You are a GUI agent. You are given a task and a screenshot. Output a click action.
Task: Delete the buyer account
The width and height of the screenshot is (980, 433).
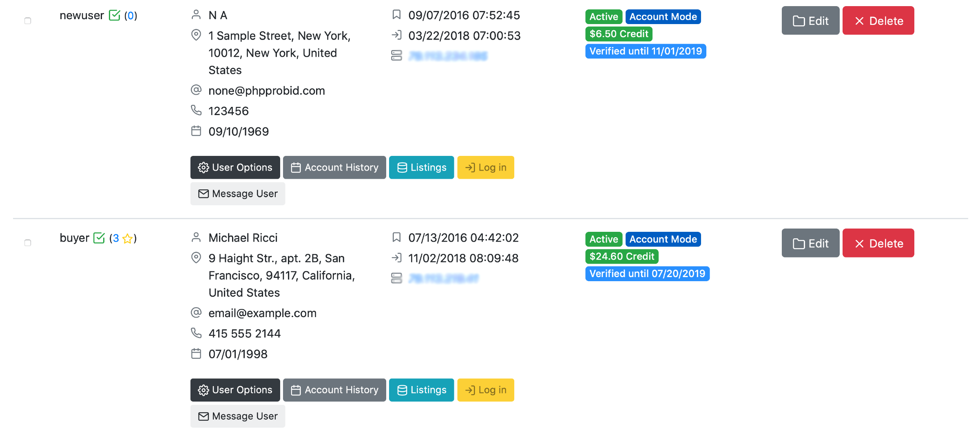point(878,243)
